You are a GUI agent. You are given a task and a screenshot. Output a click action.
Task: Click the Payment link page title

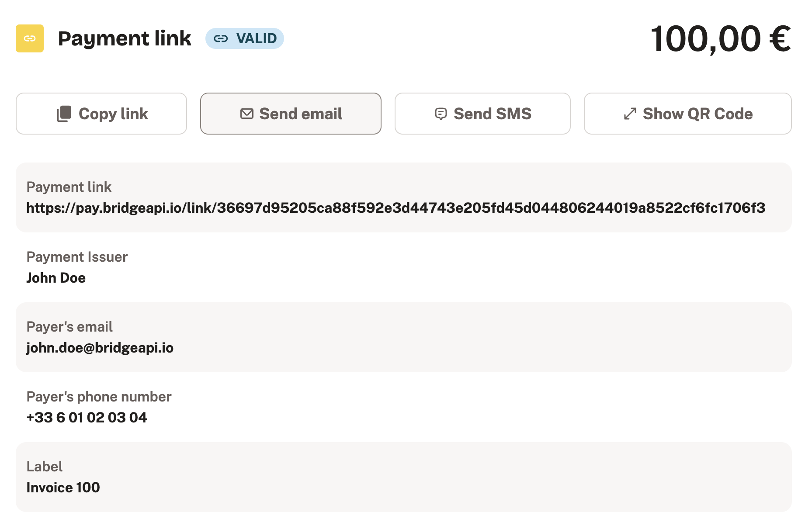[x=125, y=38]
